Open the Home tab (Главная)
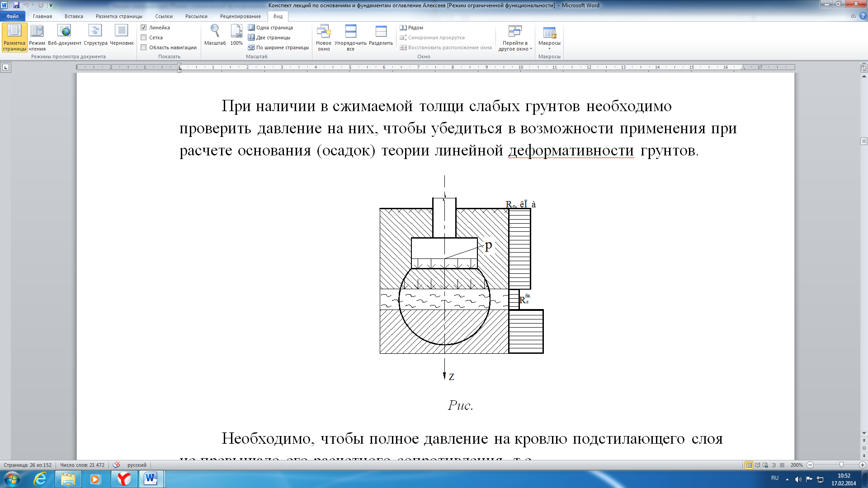 coord(42,16)
